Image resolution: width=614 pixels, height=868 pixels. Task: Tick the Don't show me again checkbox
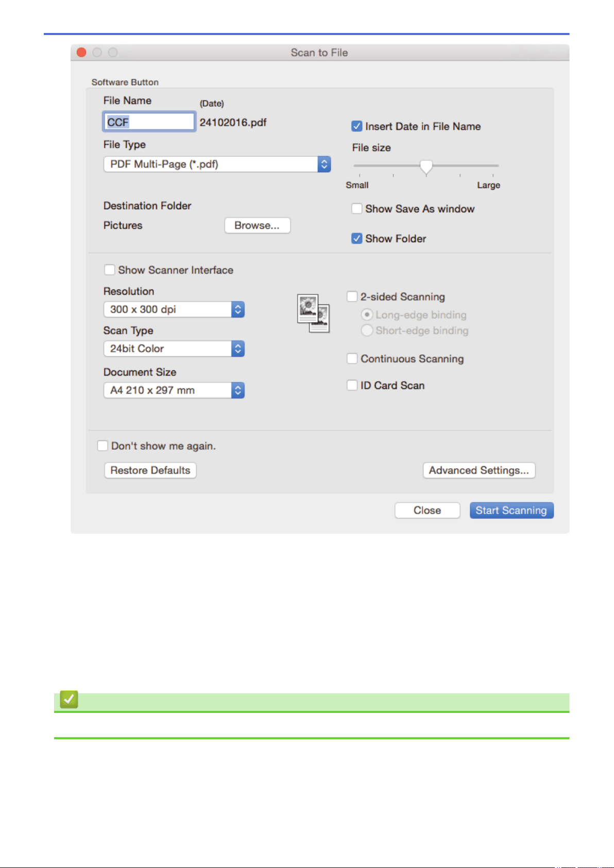point(103,446)
